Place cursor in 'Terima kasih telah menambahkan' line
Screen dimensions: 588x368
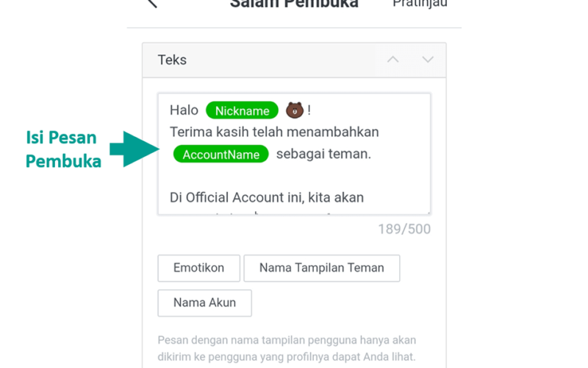[x=274, y=132]
